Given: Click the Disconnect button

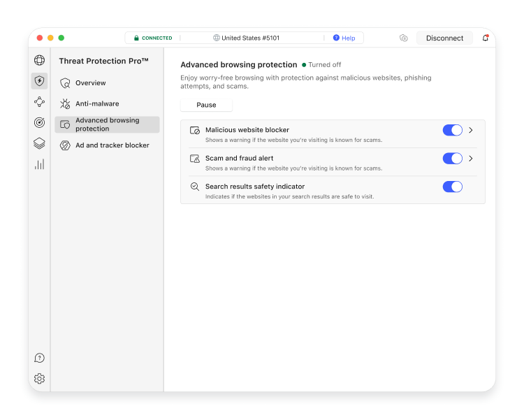Looking at the screenshot, I should (x=444, y=38).
